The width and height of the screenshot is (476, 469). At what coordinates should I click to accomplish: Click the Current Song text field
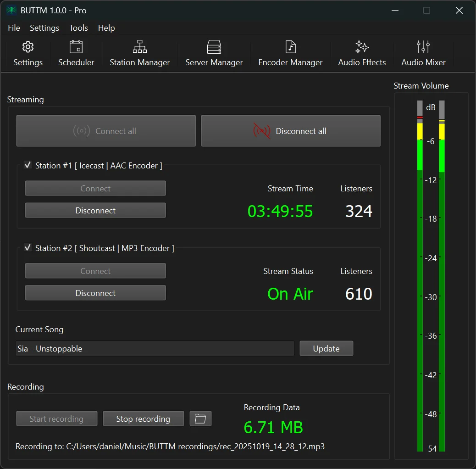coord(155,349)
